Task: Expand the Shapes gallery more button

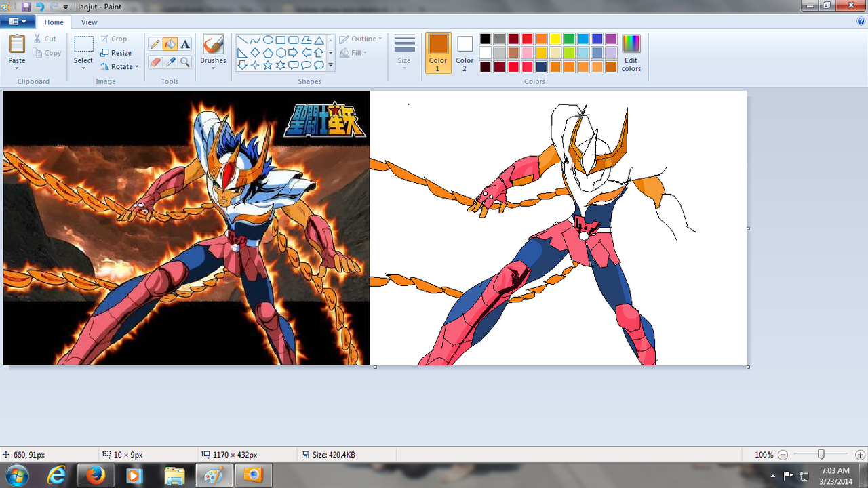Action: coord(331,66)
